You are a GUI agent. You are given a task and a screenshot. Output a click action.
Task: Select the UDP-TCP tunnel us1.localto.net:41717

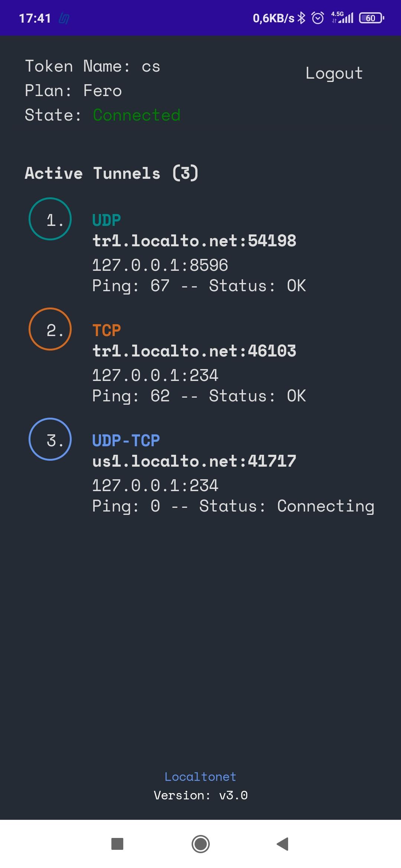click(x=194, y=461)
